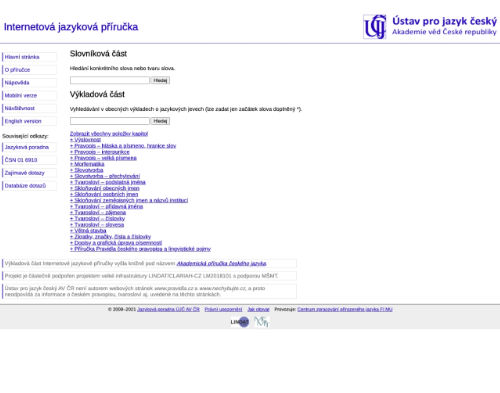
Task: Click the NLP centre logo beside LINDAT
Action: [x=261, y=322]
